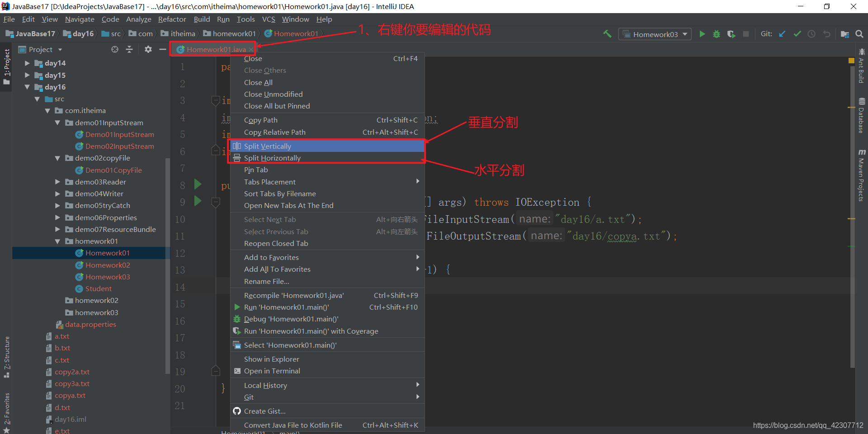Collapse all icon in Project panel
The image size is (868, 434).
pos(129,49)
